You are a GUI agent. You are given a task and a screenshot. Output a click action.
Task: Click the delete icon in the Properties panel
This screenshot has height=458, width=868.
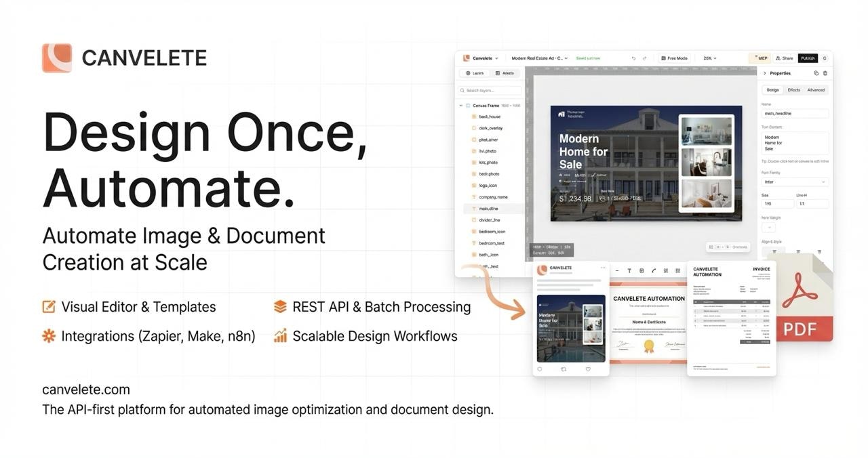(825, 72)
